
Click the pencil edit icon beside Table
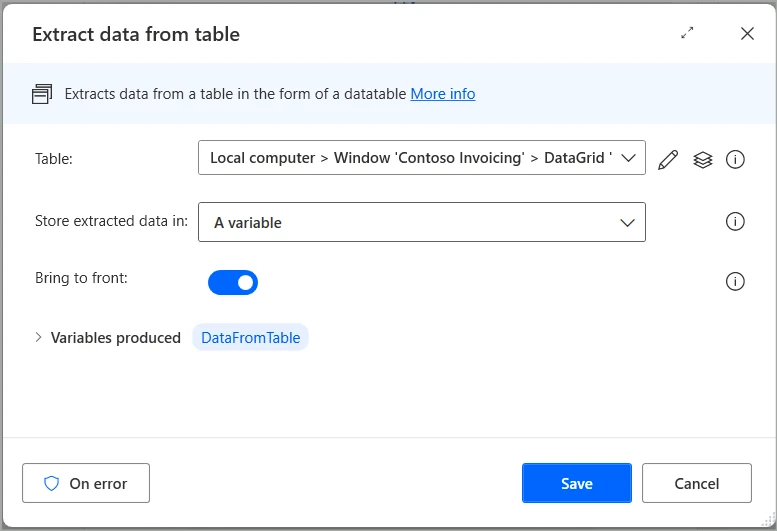(x=668, y=159)
